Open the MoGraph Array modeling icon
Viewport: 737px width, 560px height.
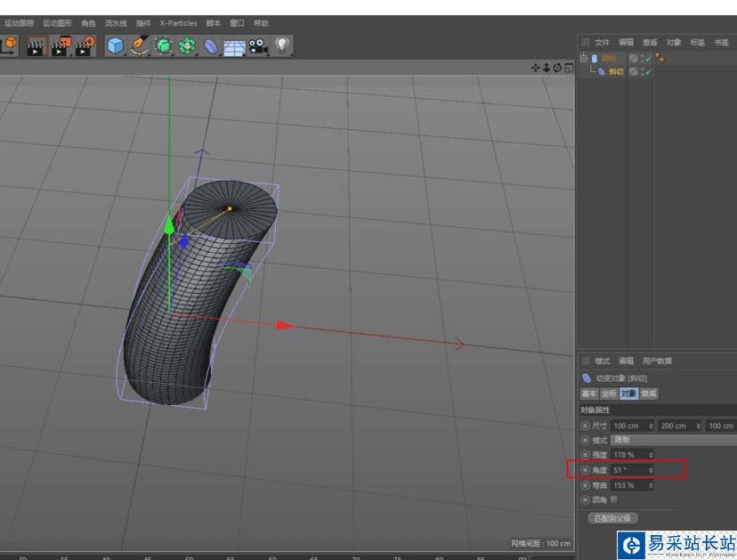(188, 45)
